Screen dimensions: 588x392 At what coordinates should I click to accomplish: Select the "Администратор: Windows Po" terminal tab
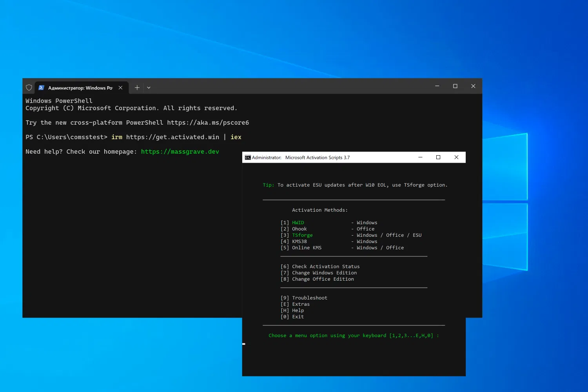[82, 88]
